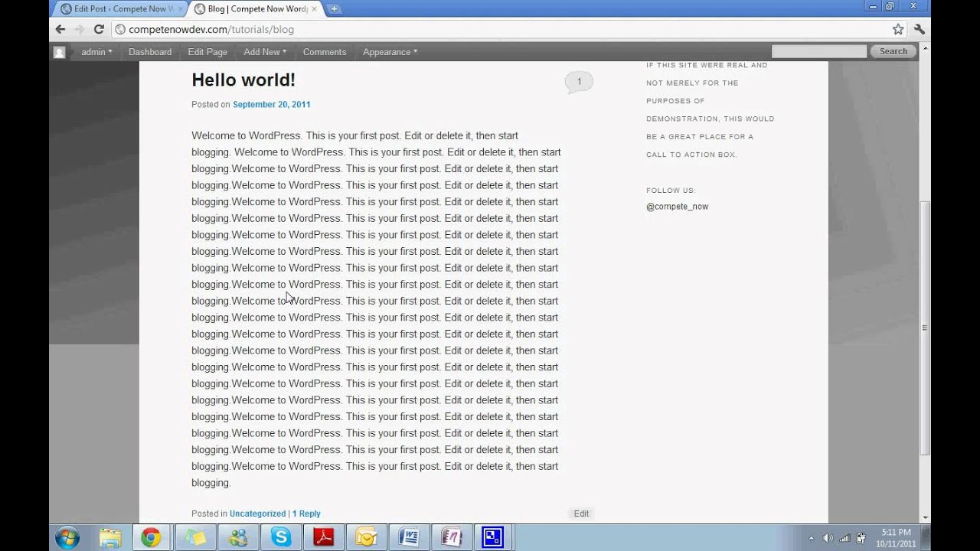
Task: Open Windows Explorer from the taskbar
Action: click(110, 538)
